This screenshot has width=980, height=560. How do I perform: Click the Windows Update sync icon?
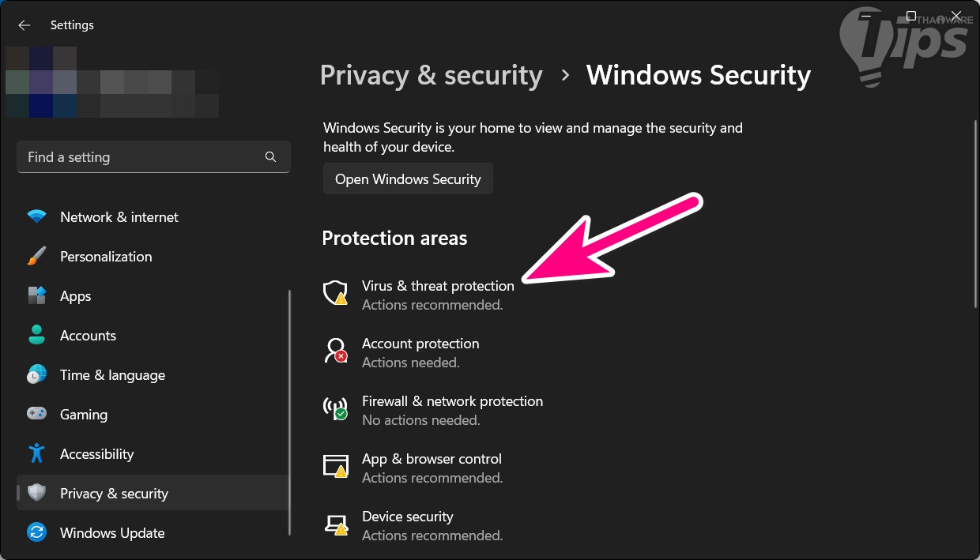pos(36,533)
